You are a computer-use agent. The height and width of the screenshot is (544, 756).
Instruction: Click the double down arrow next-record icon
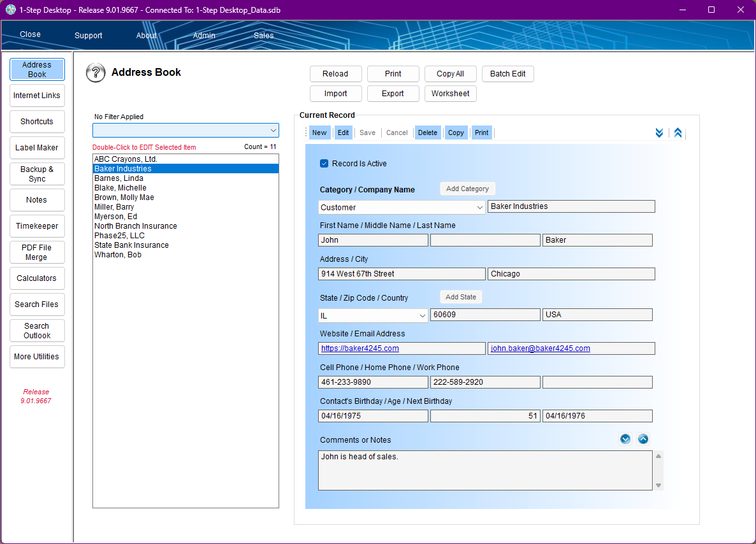click(x=659, y=132)
